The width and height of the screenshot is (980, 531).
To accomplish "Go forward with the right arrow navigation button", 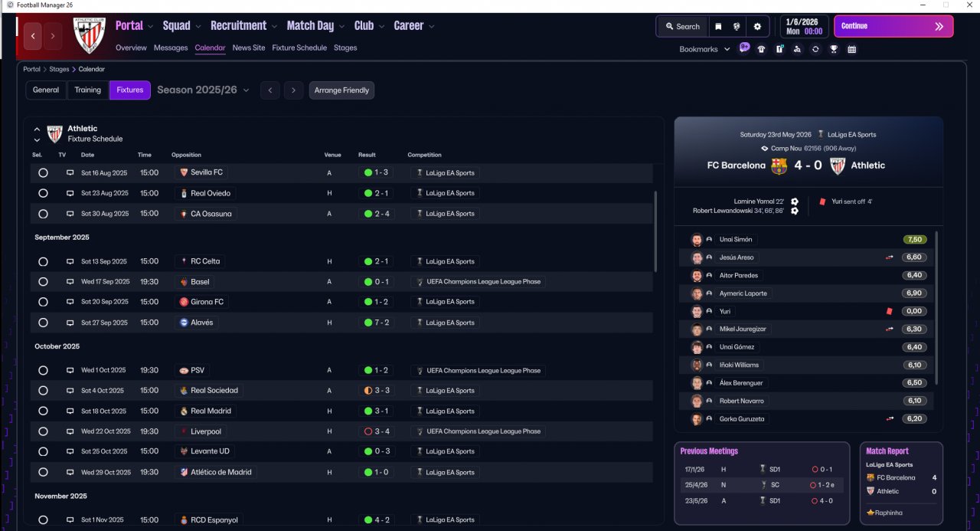I will [53, 36].
